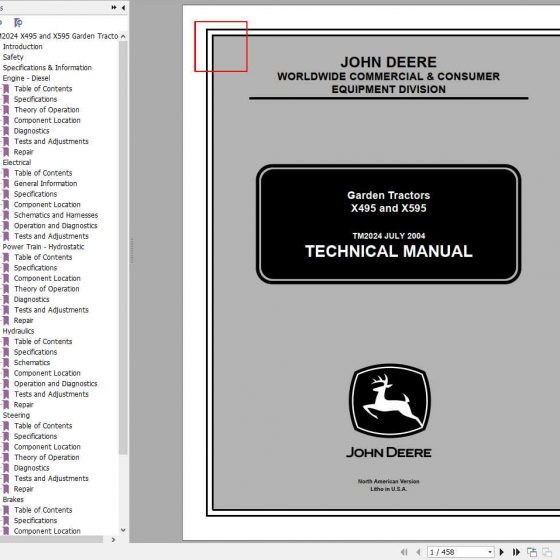Open the Specifications & Information bookmark
Image resolution: width=560 pixels, height=560 pixels.
click(47, 68)
